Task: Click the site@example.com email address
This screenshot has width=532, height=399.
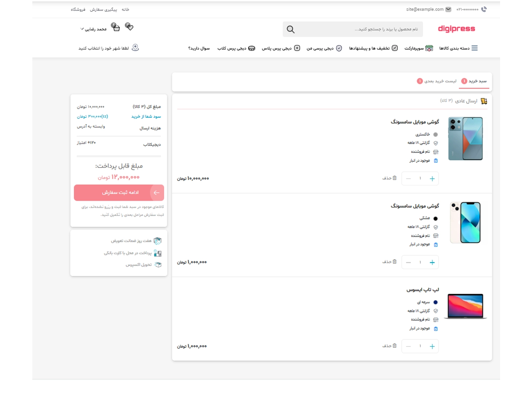Action: point(425,9)
